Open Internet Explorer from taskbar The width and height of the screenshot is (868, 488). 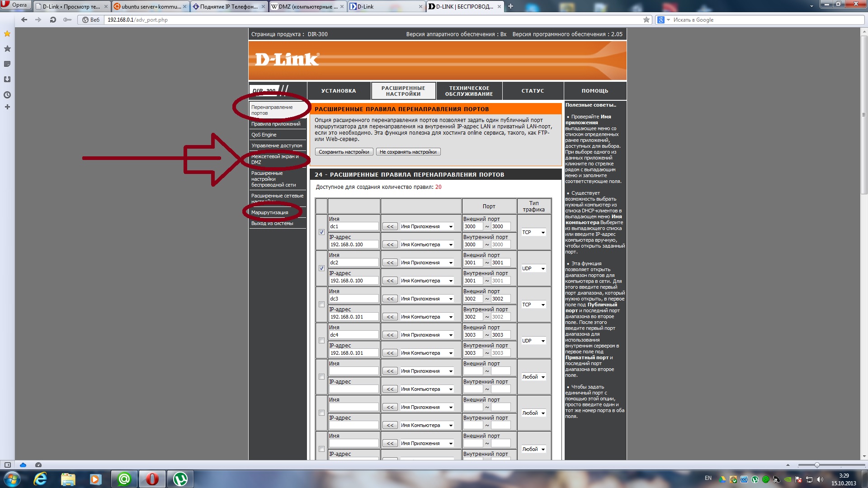point(41,479)
